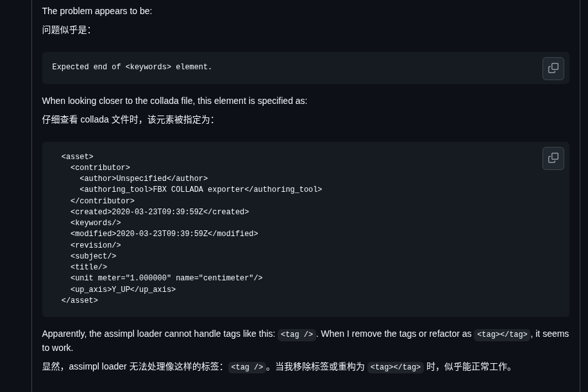Click inline '<tag></tag>' in Chinese paragraph
Viewport: 588px width, 392px height.
pyautogui.click(x=395, y=368)
